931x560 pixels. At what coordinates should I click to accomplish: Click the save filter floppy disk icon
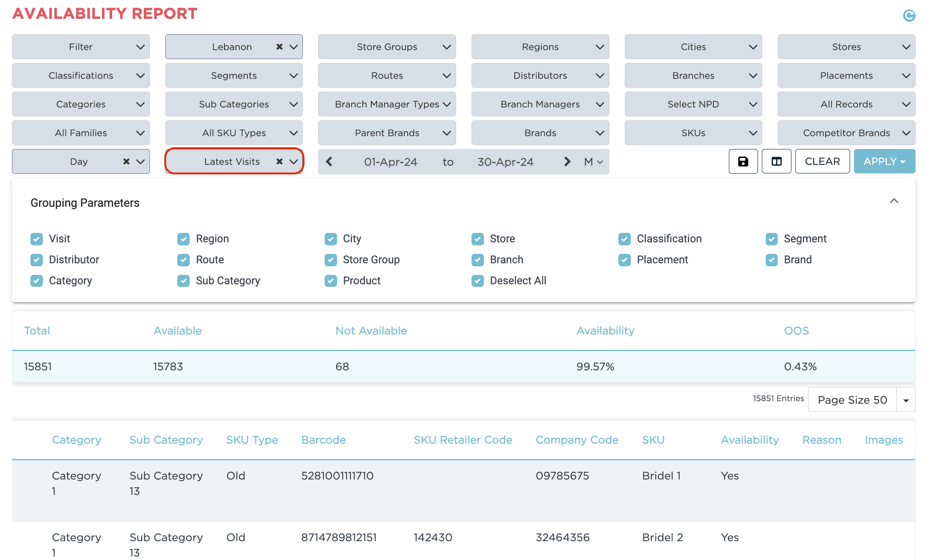[x=743, y=161]
